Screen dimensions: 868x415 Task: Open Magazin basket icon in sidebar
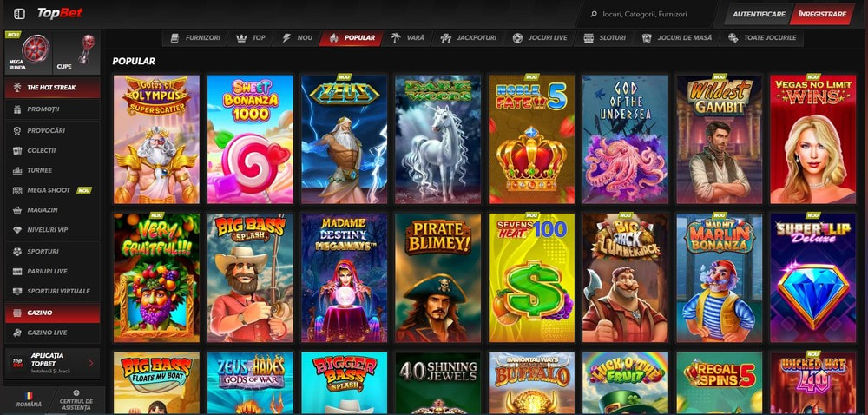(x=17, y=210)
